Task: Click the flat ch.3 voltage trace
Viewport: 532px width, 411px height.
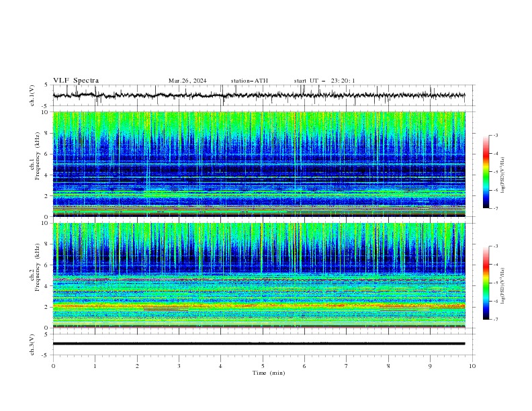Action: (x=259, y=344)
